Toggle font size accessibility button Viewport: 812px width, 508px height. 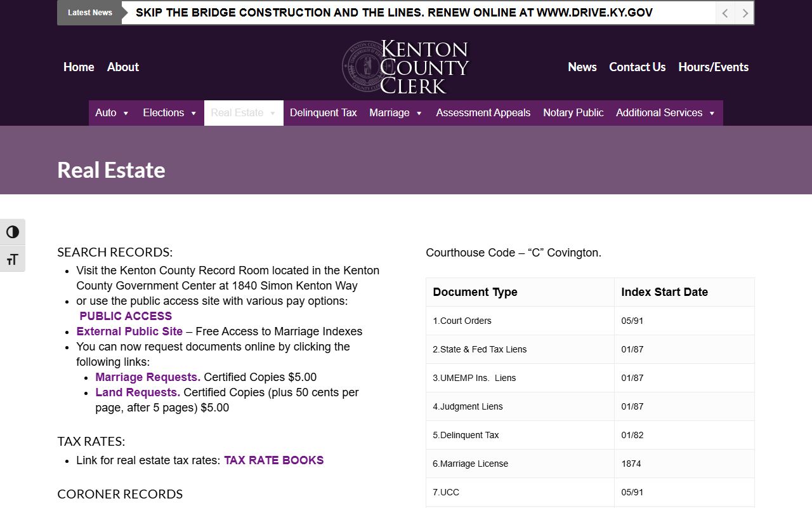[13, 259]
